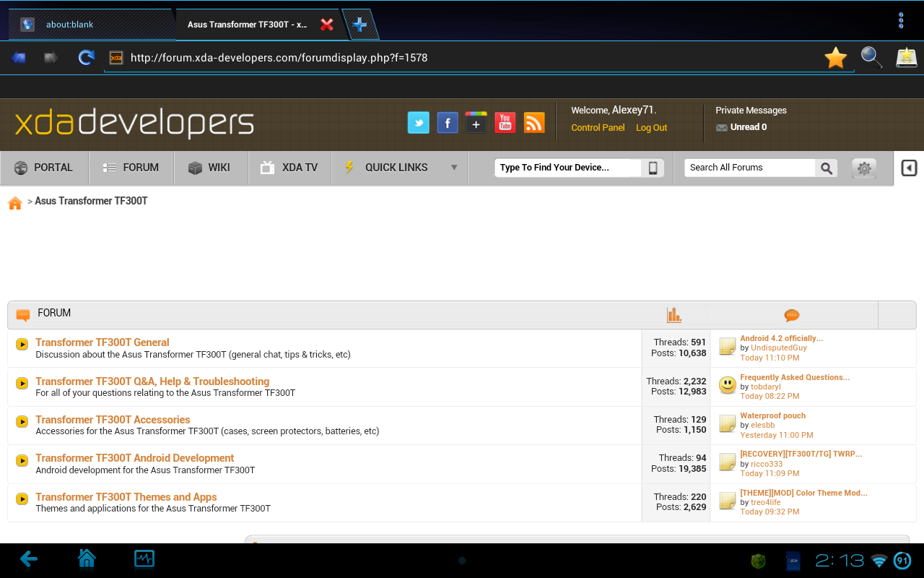924x578 pixels.
Task: Click the browser magnifier search icon
Action: click(x=871, y=58)
